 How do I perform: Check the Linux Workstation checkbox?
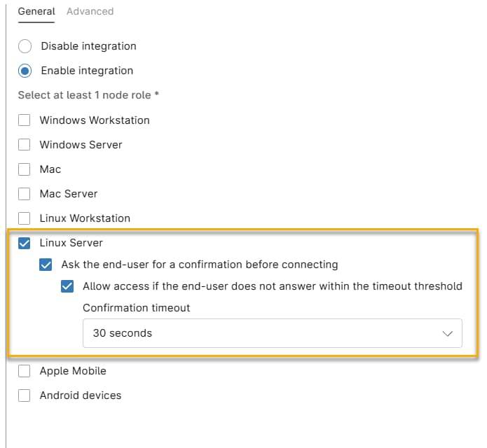(25, 218)
